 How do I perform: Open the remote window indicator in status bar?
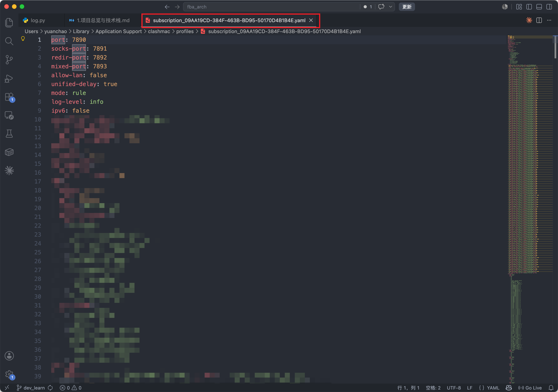pyautogui.click(x=7, y=388)
